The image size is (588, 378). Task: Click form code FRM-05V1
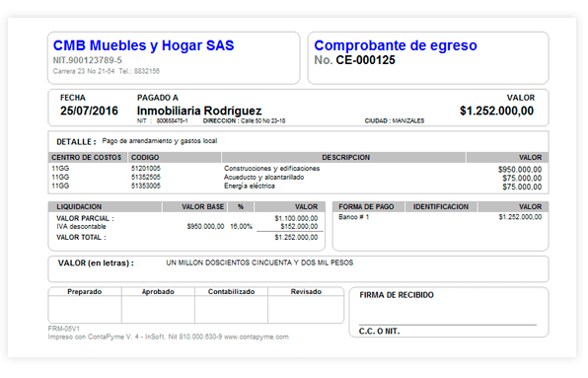pos(64,329)
